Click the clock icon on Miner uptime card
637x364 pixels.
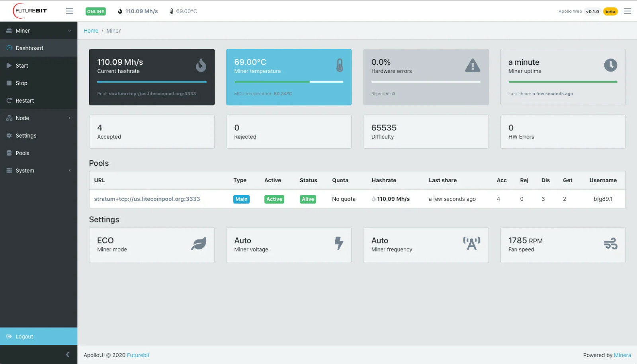click(x=610, y=65)
